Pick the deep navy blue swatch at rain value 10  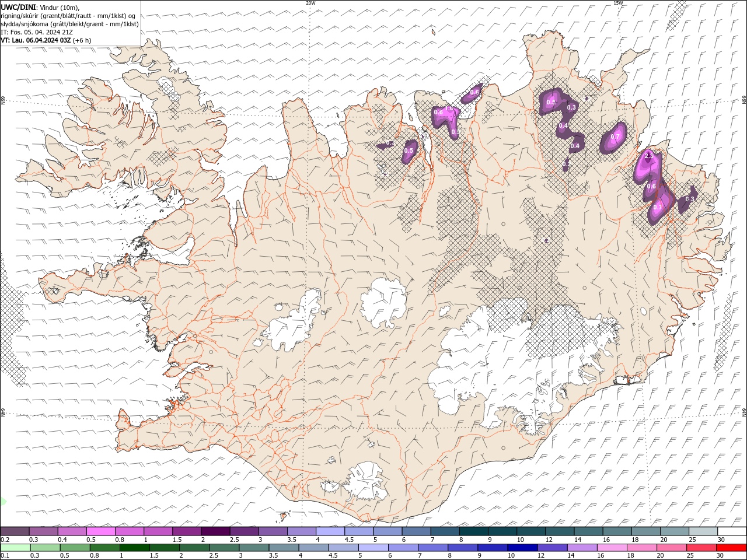(521, 548)
